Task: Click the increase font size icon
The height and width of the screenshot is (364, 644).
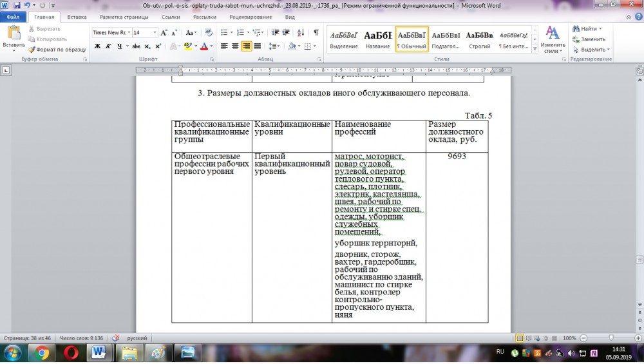Action: 164,32
